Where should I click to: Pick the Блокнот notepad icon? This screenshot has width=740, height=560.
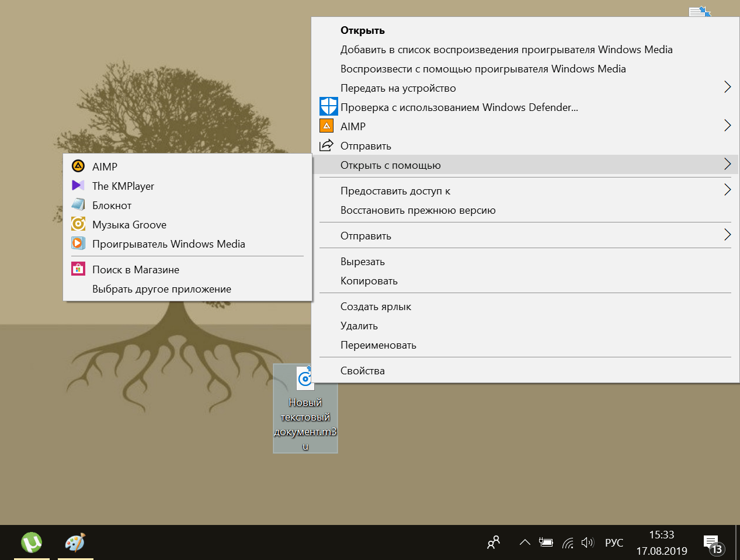[x=78, y=205]
